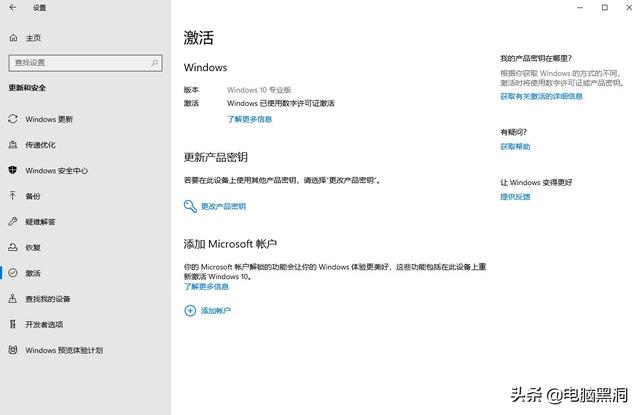Click the Windows 10 专业版 edition text
This screenshot has width=640, height=415.
[x=259, y=90]
